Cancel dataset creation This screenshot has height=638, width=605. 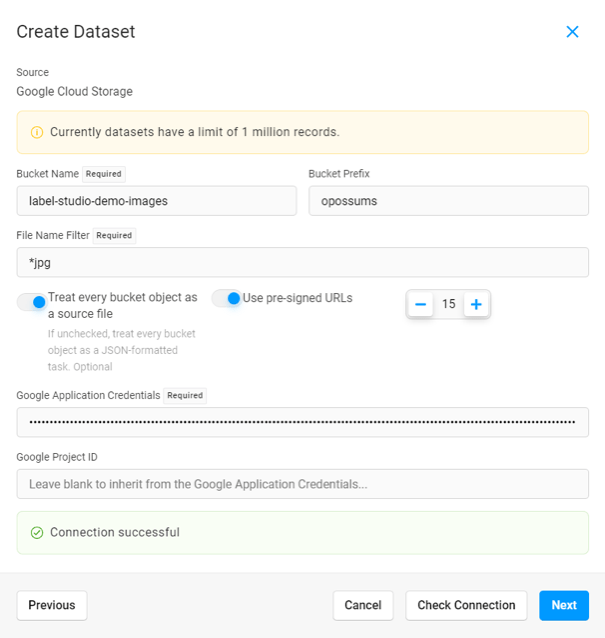[x=363, y=605]
